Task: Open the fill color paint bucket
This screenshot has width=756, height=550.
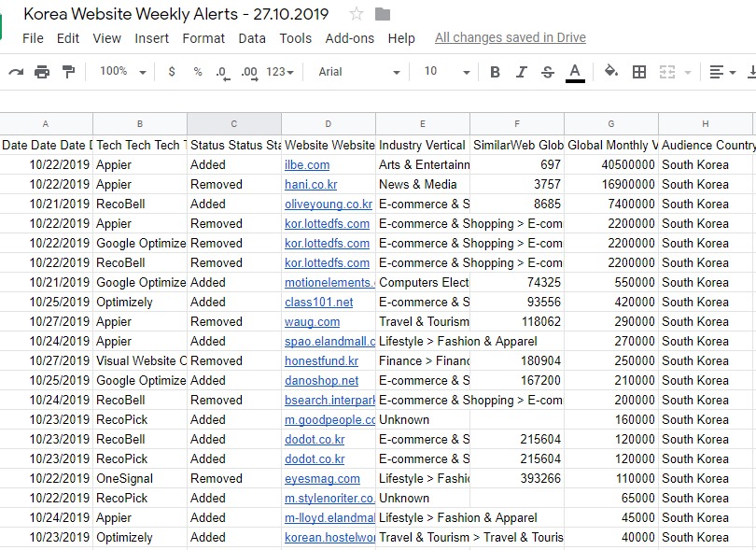Action: pos(611,72)
